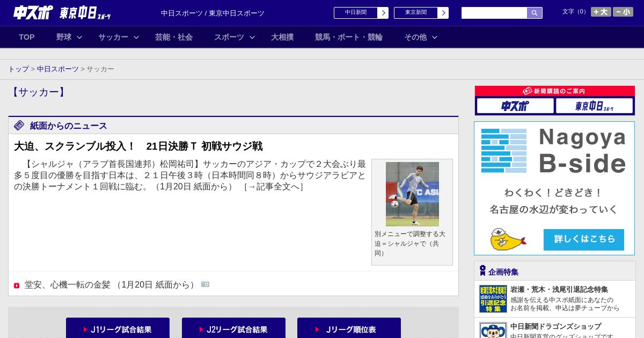This screenshot has width=644, height=338.
Task: Open the 芸能・社会 navigation item
Action: [174, 37]
